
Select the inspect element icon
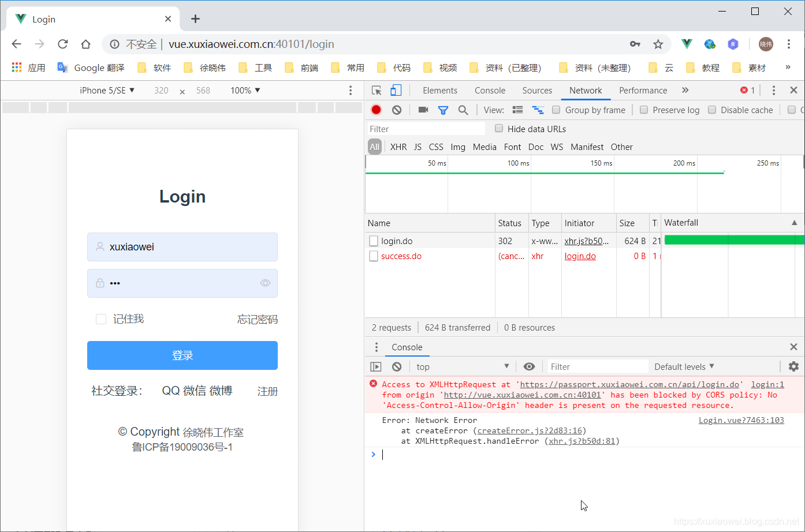(376, 90)
